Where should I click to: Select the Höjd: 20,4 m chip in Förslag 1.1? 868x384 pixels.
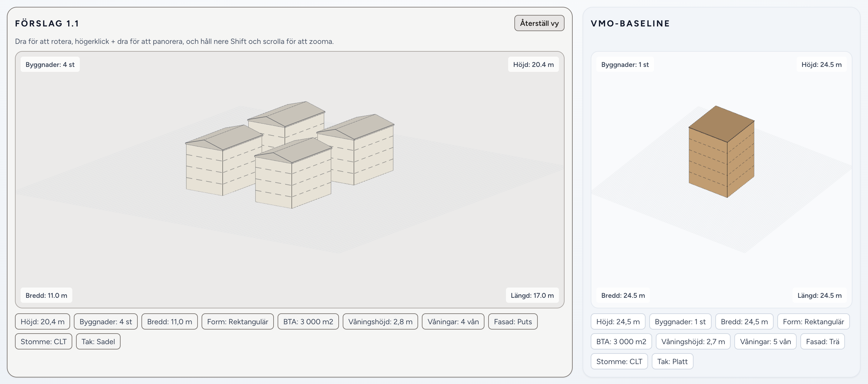42,322
